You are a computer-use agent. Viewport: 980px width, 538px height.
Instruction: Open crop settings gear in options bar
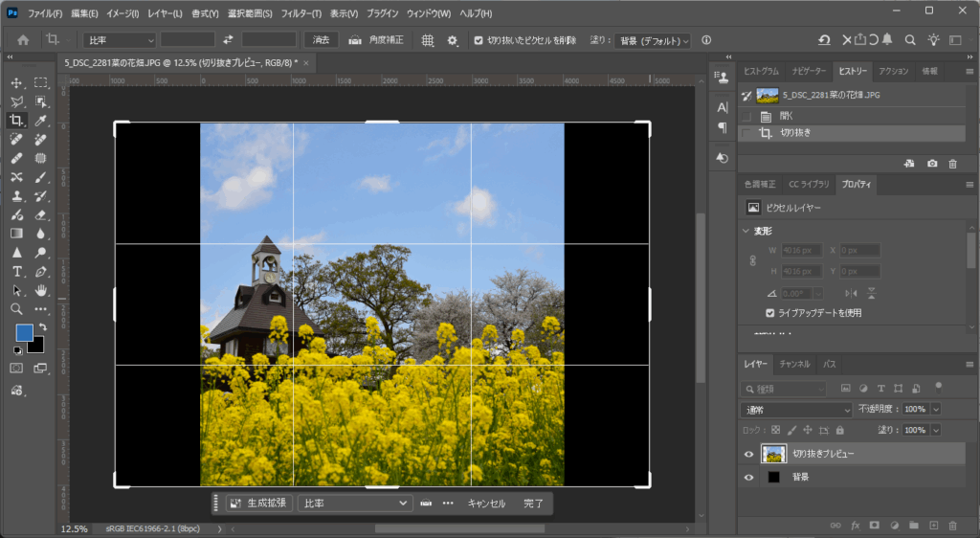tap(453, 40)
